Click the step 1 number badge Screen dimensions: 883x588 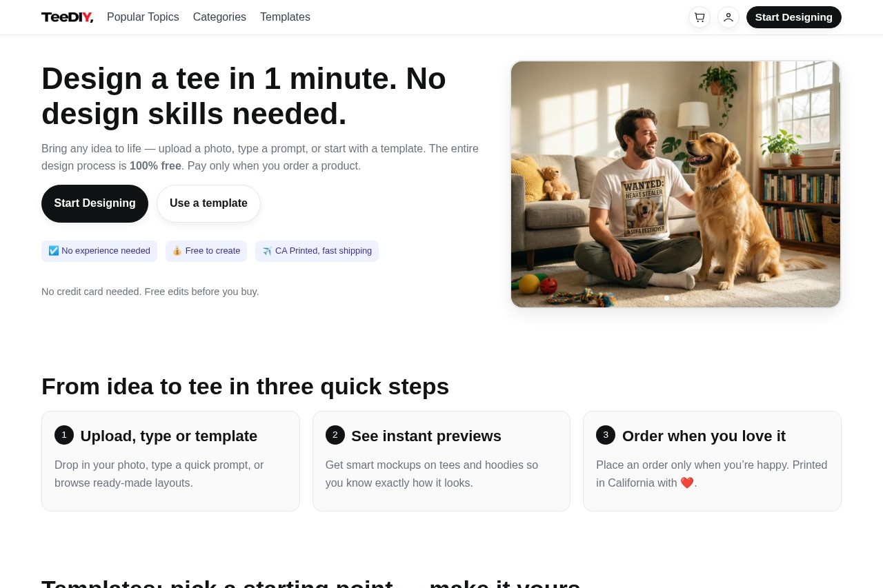pyautogui.click(x=64, y=435)
